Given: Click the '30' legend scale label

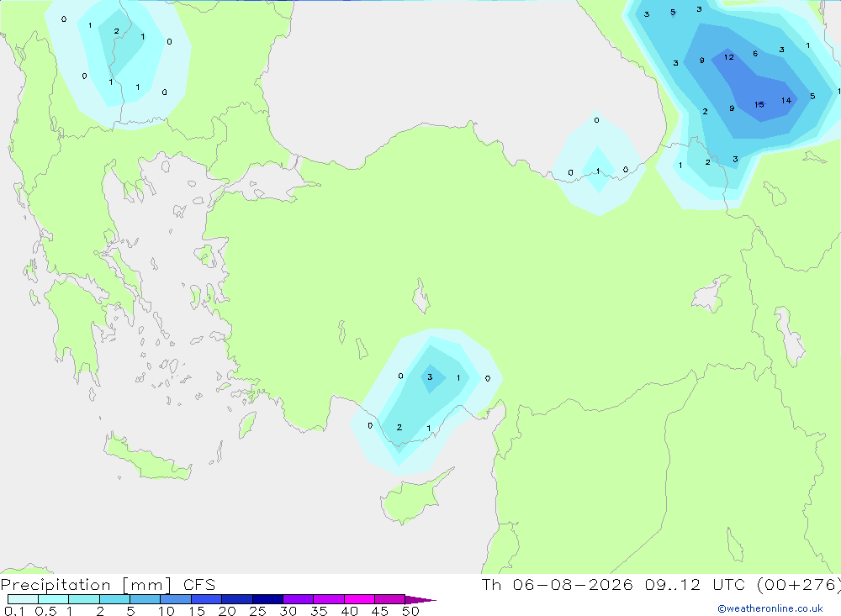Looking at the screenshot, I should pos(288,611).
